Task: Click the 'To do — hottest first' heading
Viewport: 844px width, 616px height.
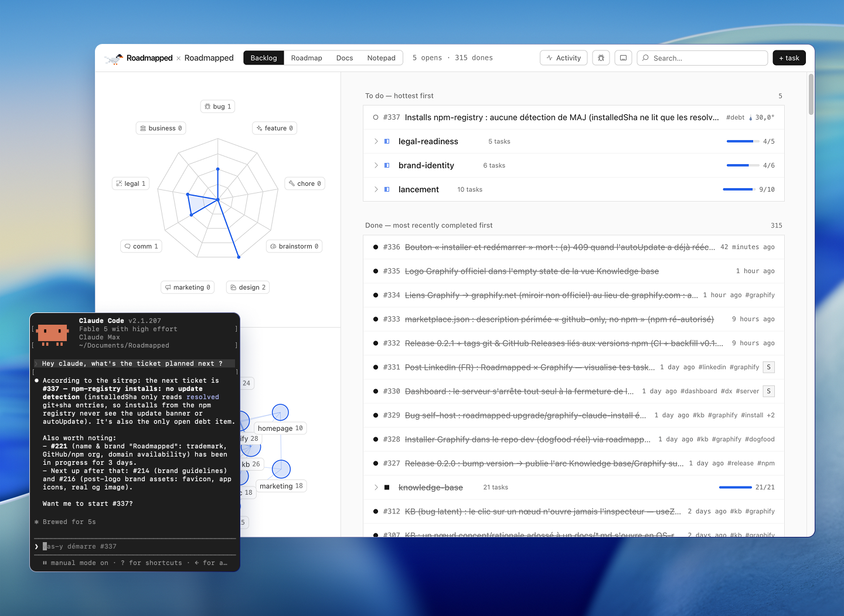Action: [x=399, y=96]
